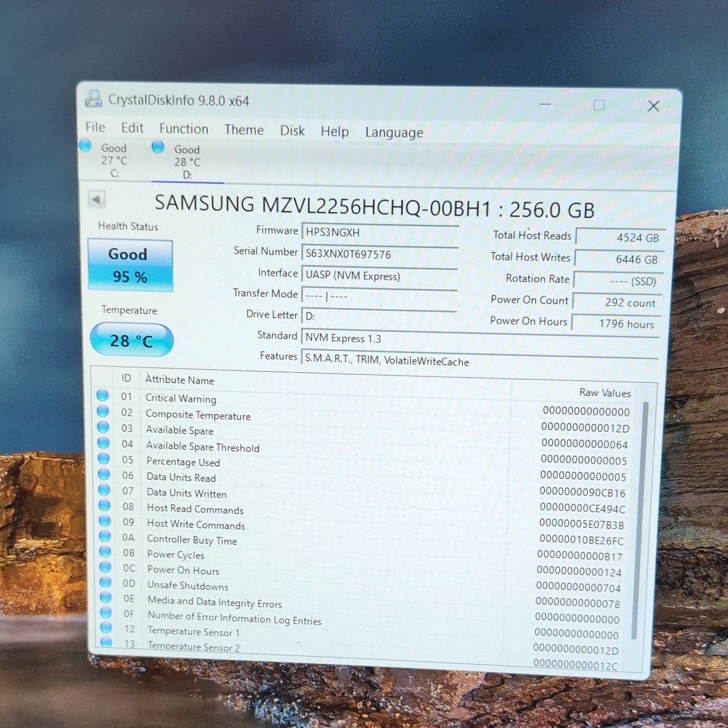Select the Power Cycles attribute name
Screen dimensions: 728x728
(x=176, y=555)
